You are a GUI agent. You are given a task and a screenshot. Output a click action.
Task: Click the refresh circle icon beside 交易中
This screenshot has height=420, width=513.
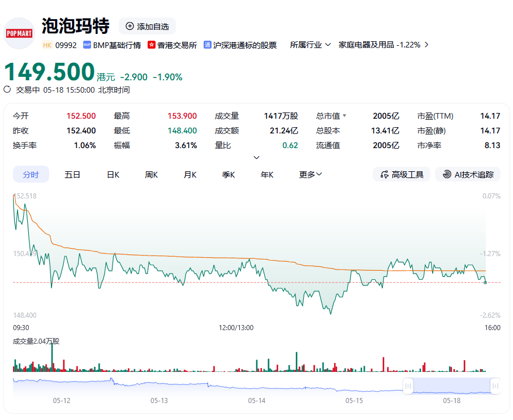coord(7,90)
